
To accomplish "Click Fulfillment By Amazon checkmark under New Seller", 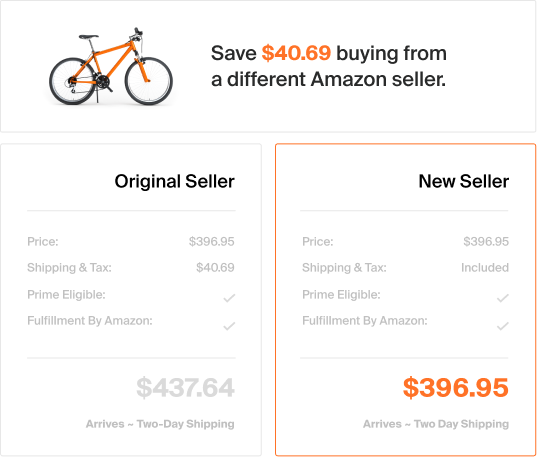I will coord(502,326).
